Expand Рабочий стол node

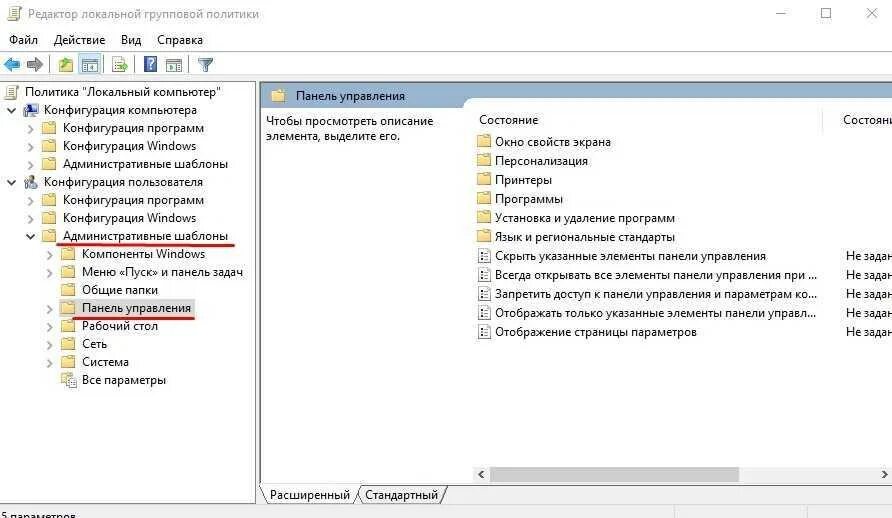tap(49, 328)
